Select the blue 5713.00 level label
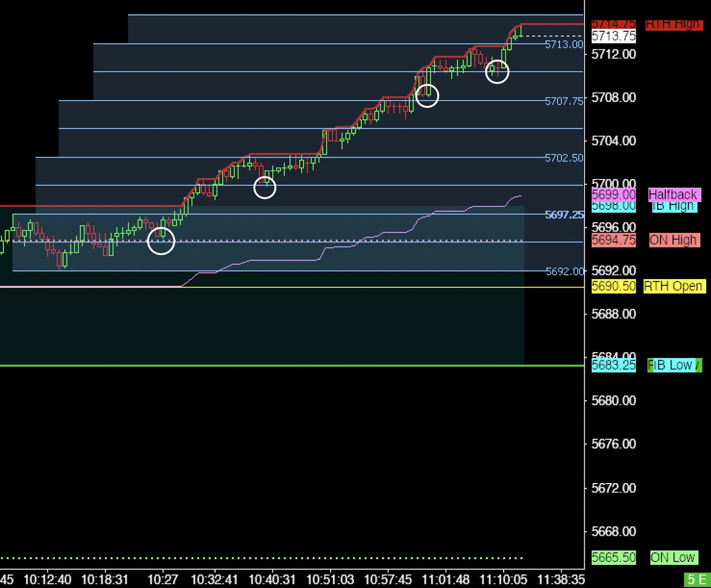This screenshot has width=711, height=588. click(564, 44)
